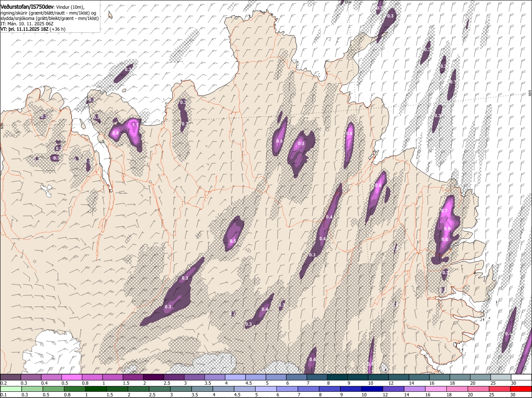Select the lower legend swatch between 7 and 8

pyautogui.click(x=309, y=389)
